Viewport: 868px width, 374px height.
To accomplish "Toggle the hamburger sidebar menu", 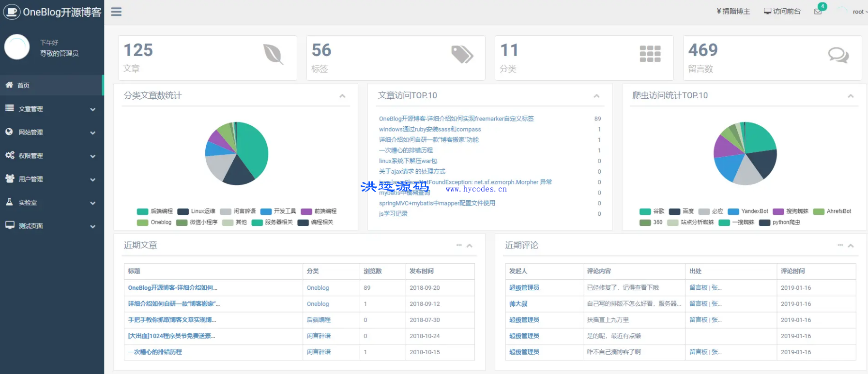I will tap(116, 12).
